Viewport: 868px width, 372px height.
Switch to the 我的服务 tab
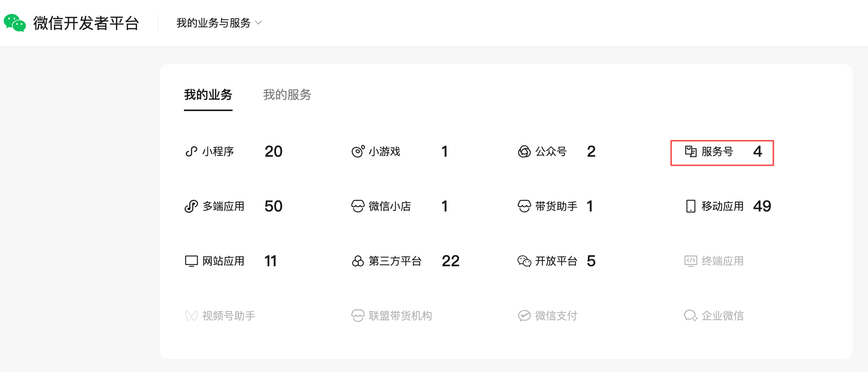[x=287, y=95]
